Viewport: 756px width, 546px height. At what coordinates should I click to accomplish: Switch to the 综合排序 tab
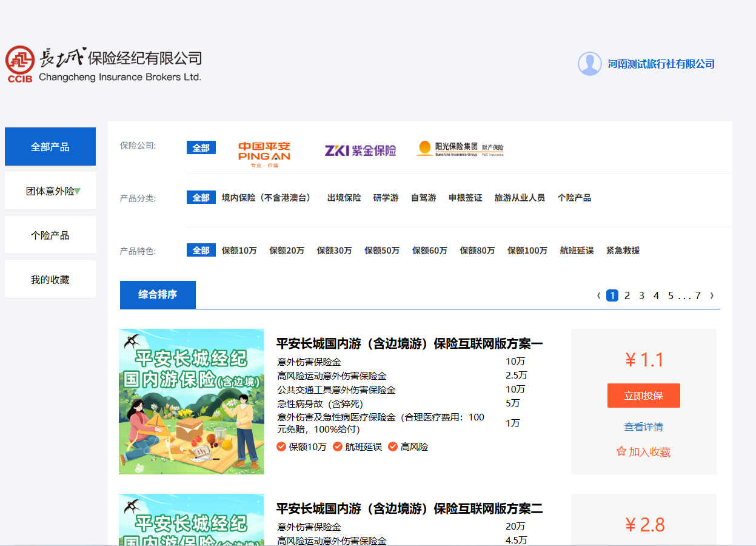[x=158, y=295]
